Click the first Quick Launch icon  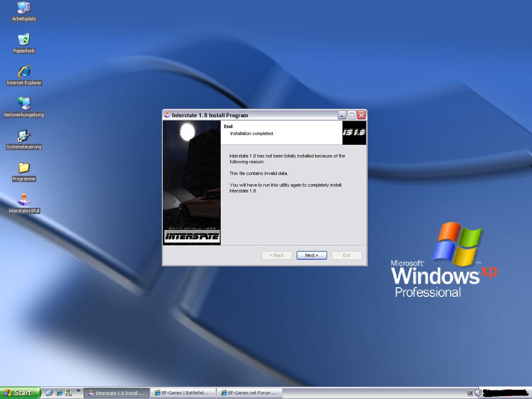(x=49, y=392)
